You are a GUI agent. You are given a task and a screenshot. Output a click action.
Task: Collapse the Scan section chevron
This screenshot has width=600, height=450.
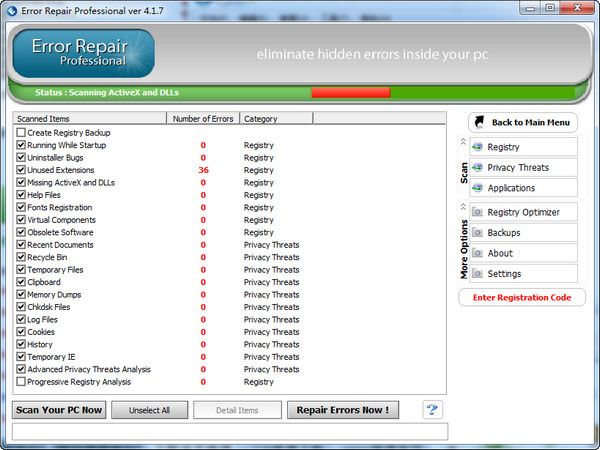point(463,142)
